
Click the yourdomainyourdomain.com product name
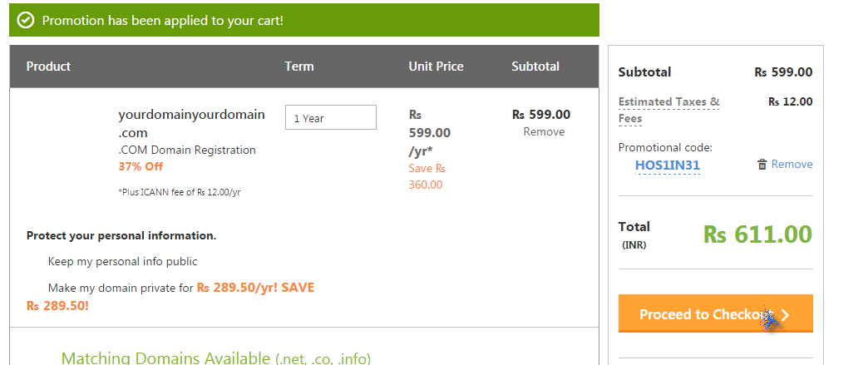click(x=191, y=124)
